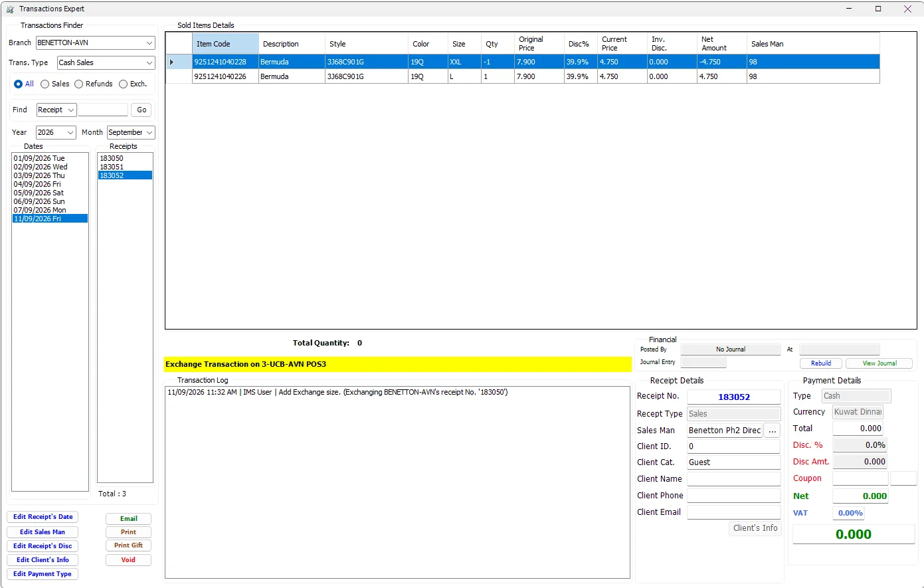Click the transaction log entry for 11/09/2026
Image resolution: width=924 pixels, height=588 pixels.
point(337,393)
